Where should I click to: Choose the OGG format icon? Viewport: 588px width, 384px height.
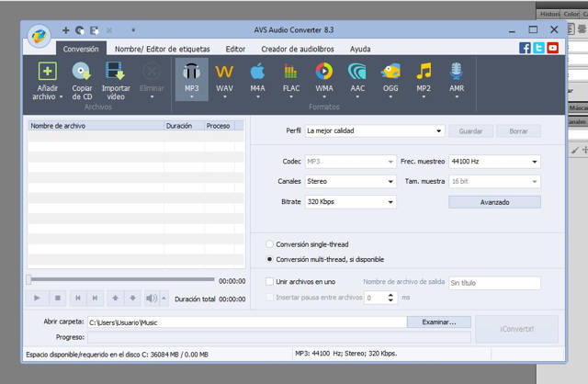pos(390,72)
